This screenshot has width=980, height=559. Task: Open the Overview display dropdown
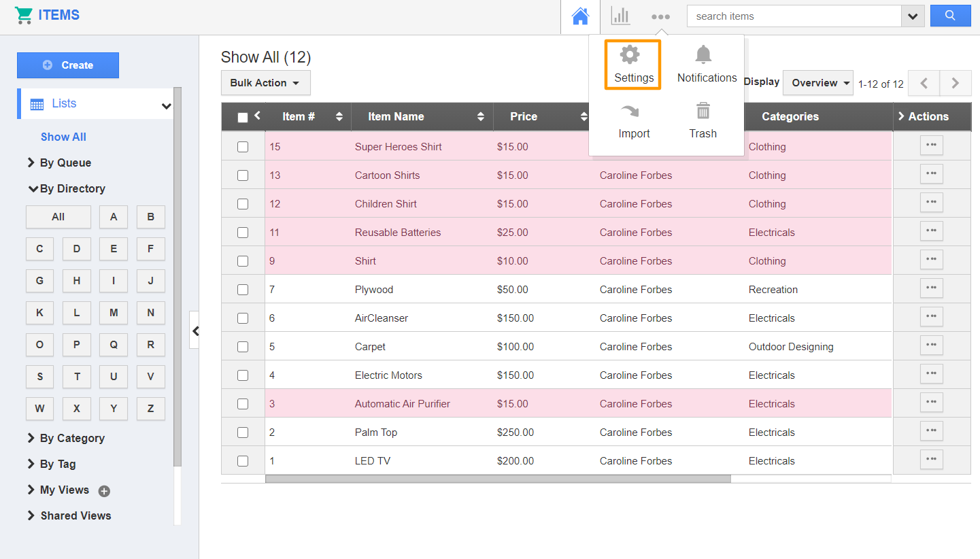(817, 82)
